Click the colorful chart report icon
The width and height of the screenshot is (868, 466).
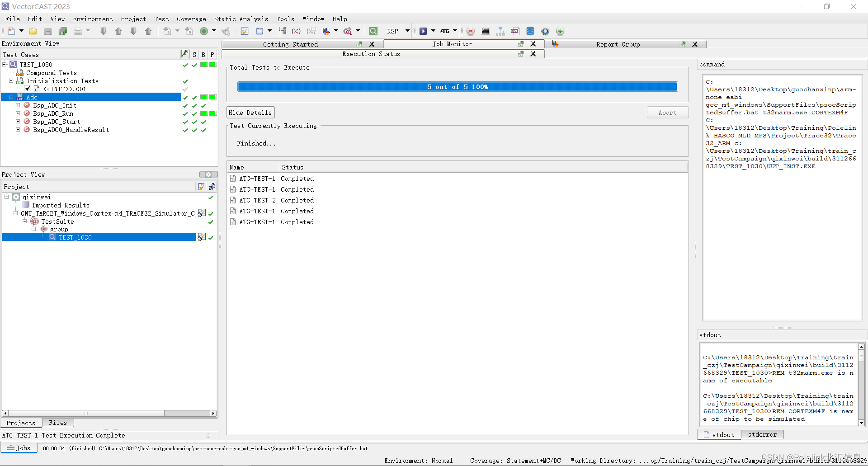[x=326, y=31]
